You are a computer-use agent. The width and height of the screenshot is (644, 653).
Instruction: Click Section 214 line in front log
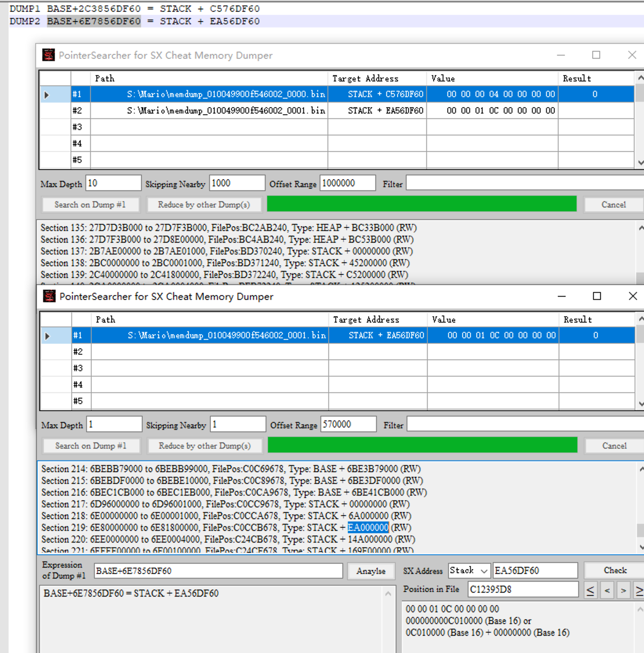pos(231,469)
